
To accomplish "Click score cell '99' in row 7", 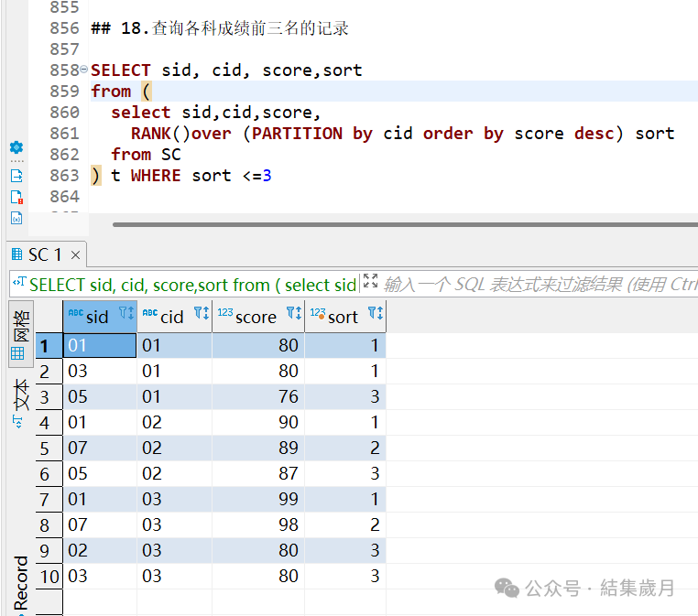I will tap(258, 499).
